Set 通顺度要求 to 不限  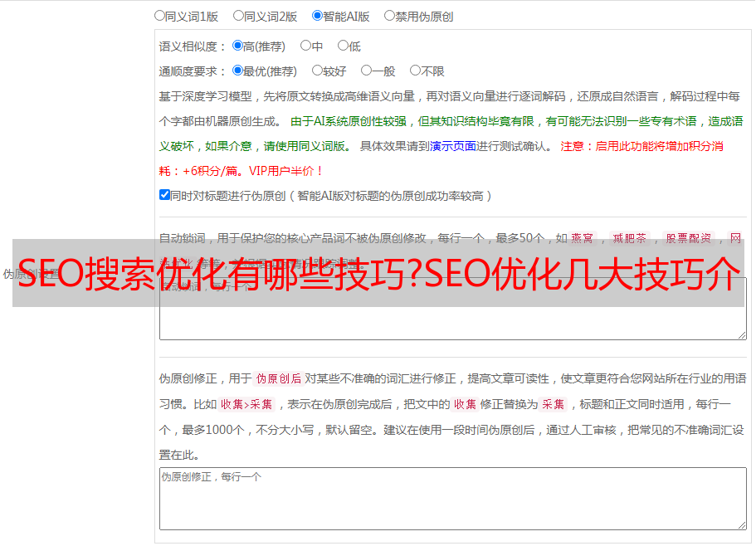tap(415, 71)
